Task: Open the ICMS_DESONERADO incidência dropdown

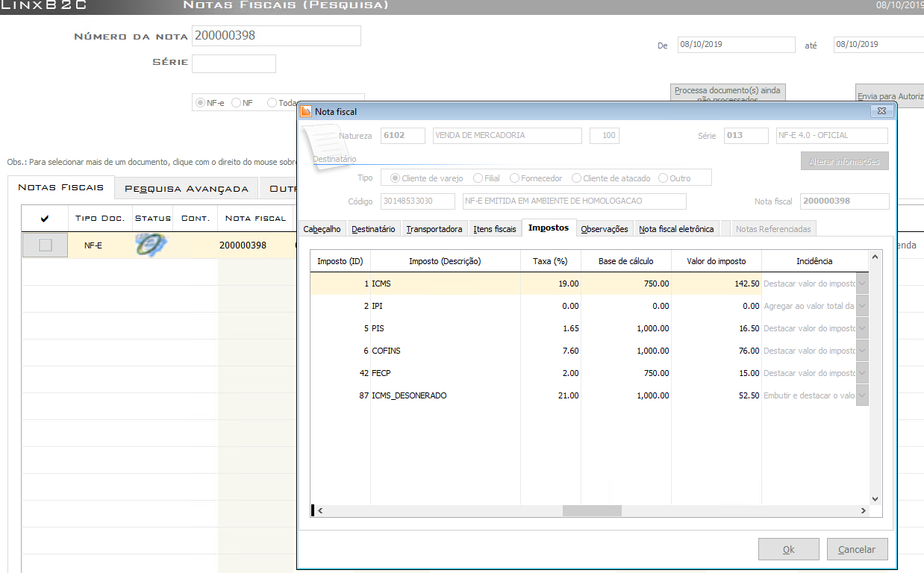Action: pos(862,395)
